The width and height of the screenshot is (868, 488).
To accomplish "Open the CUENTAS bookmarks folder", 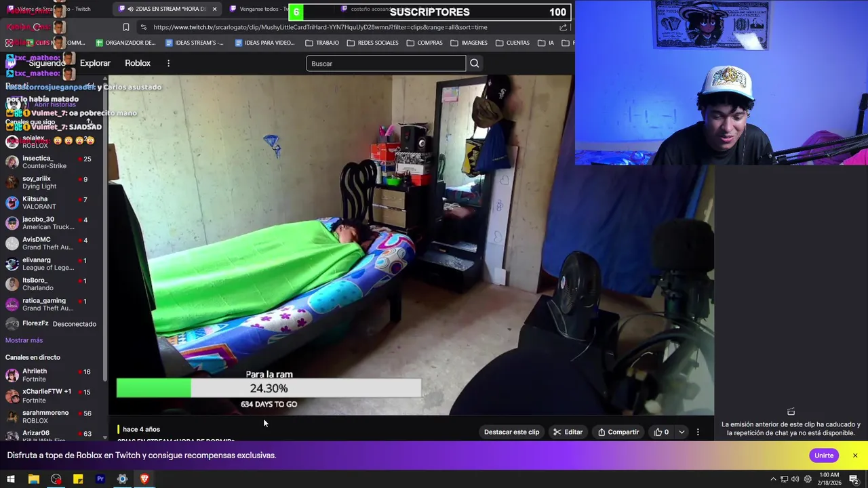I will (x=513, y=43).
